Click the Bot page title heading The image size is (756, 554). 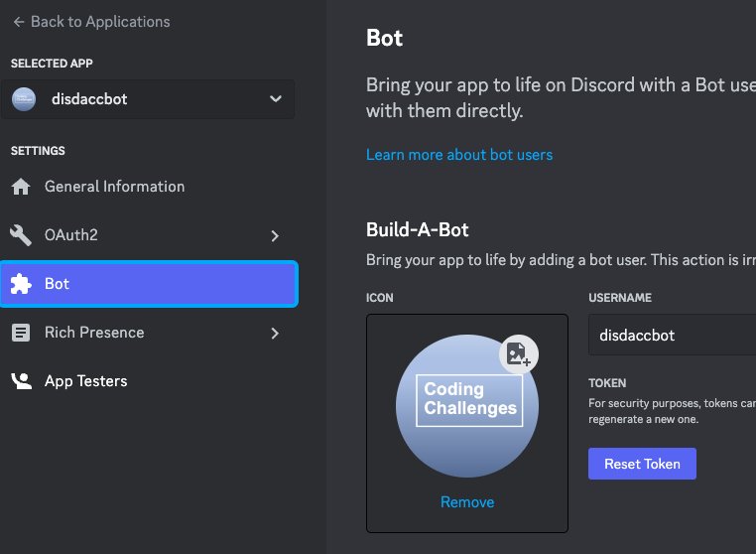tap(384, 38)
